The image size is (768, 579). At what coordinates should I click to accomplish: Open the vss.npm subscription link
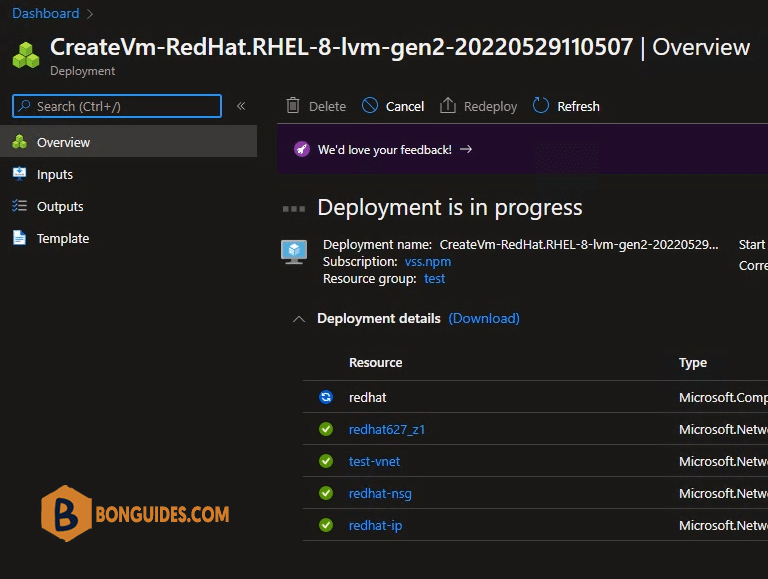pos(428,262)
